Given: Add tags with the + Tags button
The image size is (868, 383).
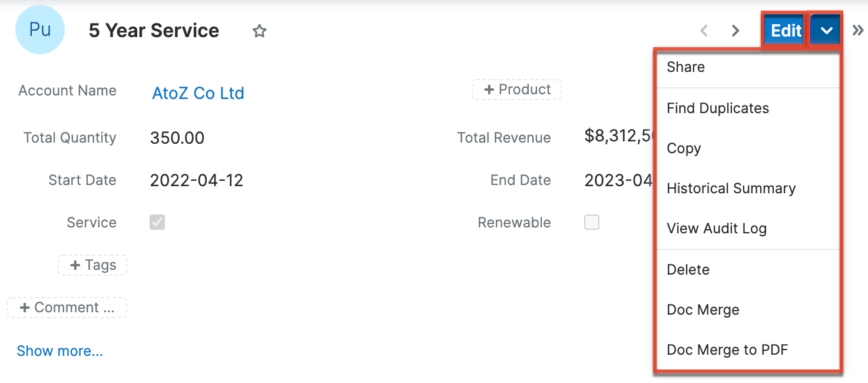Looking at the screenshot, I should point(92,265).
